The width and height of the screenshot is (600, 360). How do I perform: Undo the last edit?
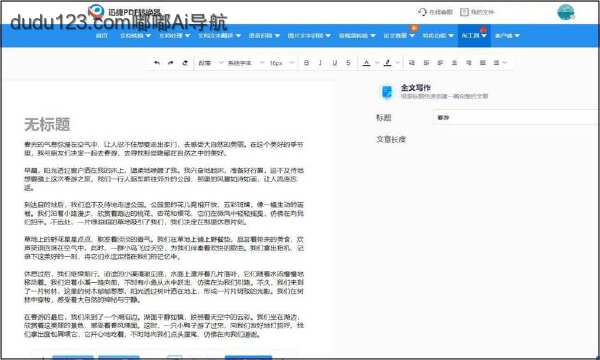click(157, 63)
